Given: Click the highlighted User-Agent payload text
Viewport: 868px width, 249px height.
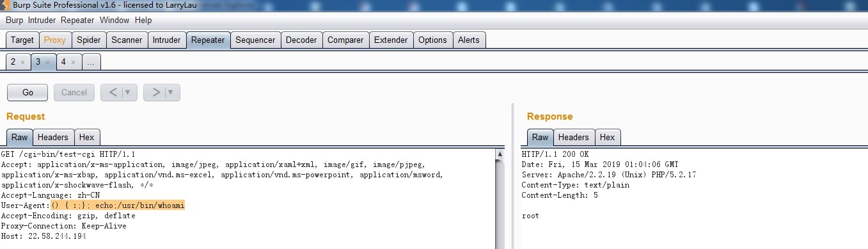Looking at the screenshot, I should [x=118, y=205].
